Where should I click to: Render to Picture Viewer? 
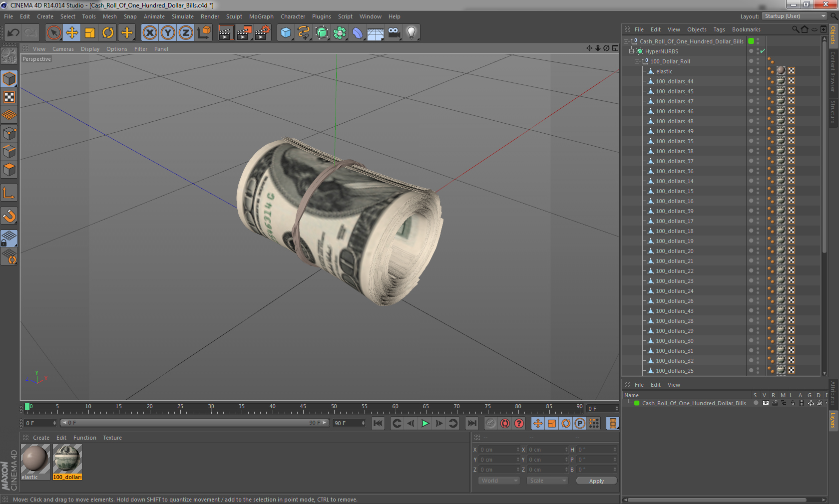click(x=244, y=33)
